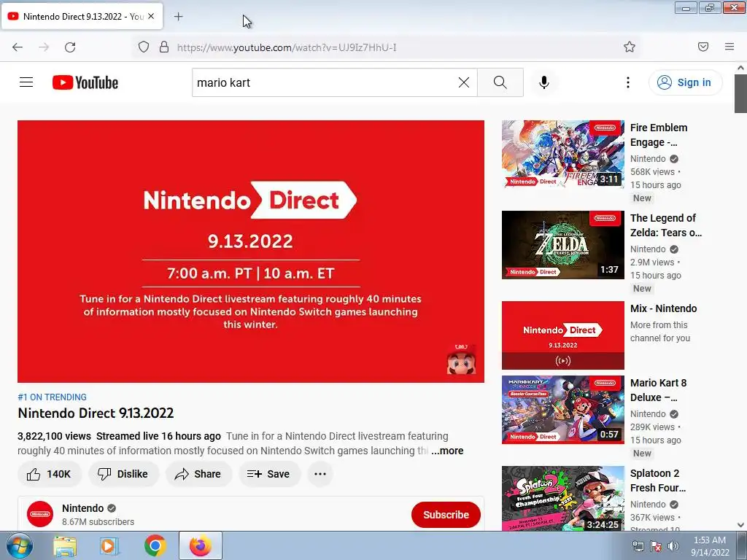
Task: View site security via padlock icon
Action: (164, 47)
